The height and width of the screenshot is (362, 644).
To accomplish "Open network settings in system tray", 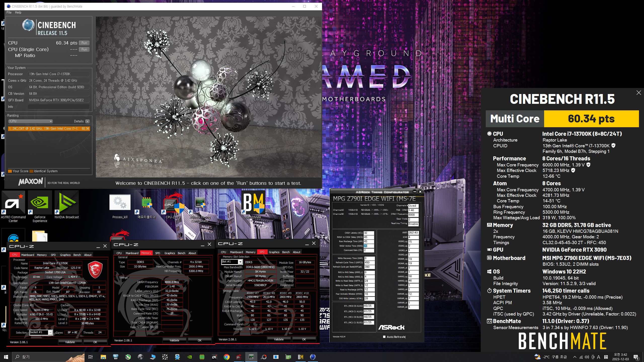I will (581, 357).
